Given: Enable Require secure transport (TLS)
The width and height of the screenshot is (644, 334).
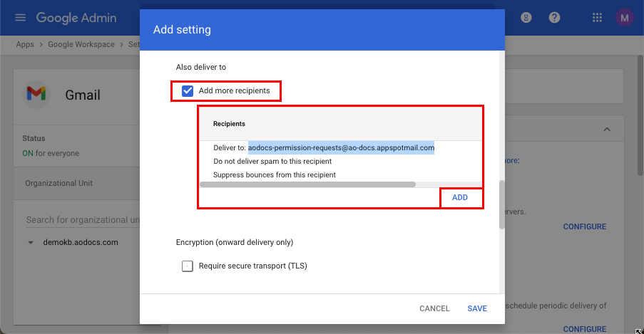Looking at the screenshot, I should 188,266.
